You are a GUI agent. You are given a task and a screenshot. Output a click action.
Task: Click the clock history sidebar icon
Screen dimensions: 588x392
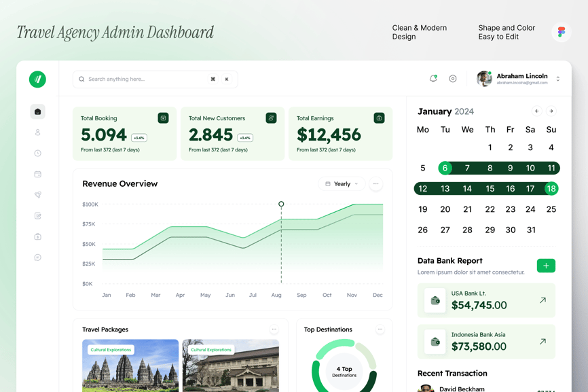click(38, 154)
